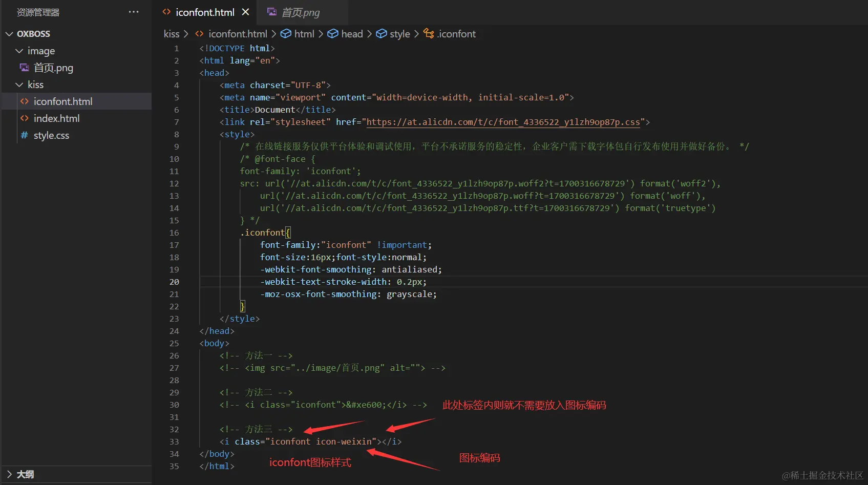Click the 方法一 comment on line 26
The height and width of the screenshot is (485, 868).
click(x=256, y=355)
